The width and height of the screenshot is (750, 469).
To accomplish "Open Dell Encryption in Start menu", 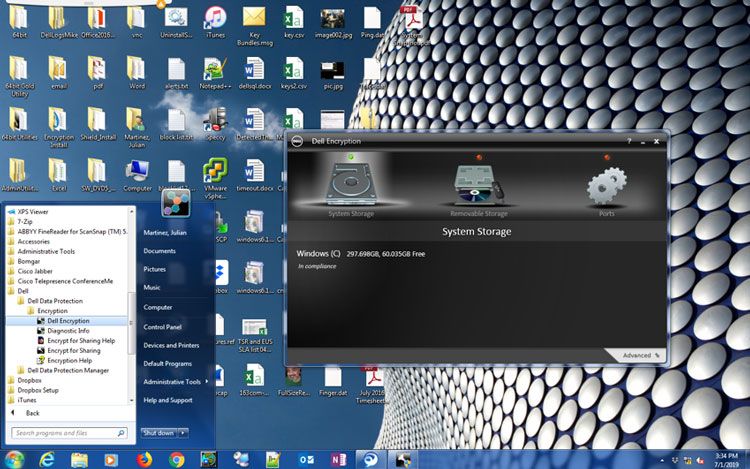I will [67, 321].
